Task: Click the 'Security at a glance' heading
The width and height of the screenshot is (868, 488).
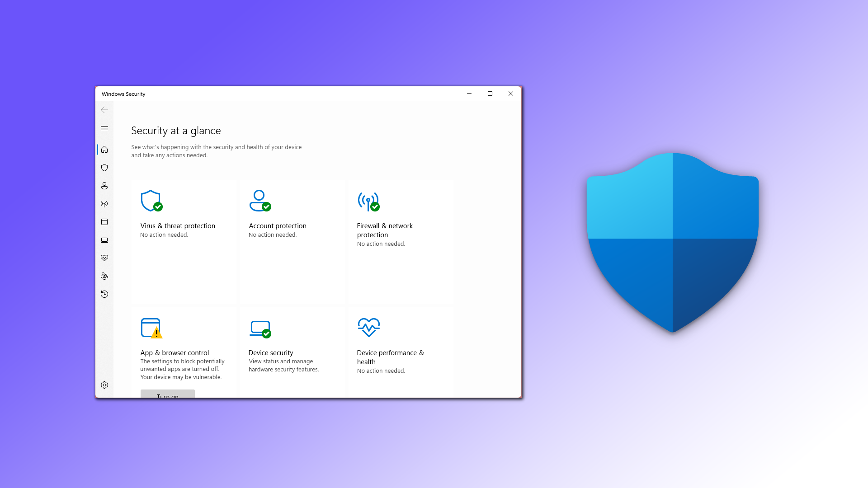Action: tap(176, 131)
